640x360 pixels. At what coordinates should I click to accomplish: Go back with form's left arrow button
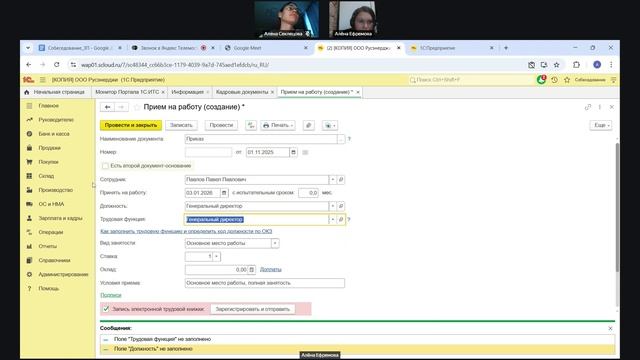[107, 107]
